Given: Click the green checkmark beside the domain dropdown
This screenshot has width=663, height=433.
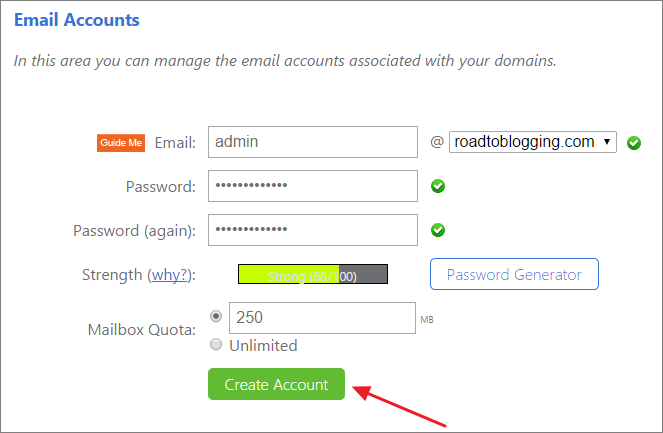Looking at the screenshot, I should coord(633,143).
